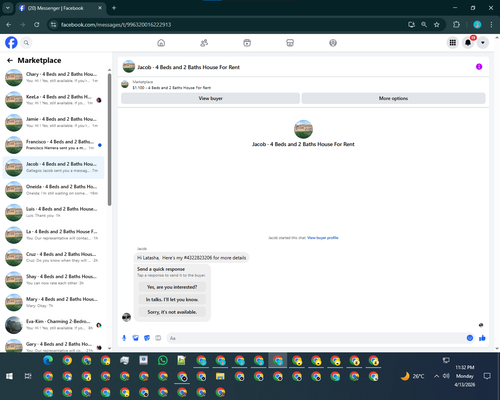The width and height of the screenshot is (500, 400).
Task: Open Oneida's conversation
Action: point(53,190)
